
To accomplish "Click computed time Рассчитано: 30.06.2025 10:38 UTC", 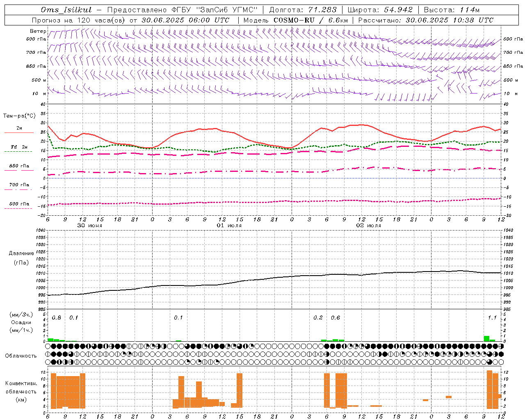I will 426,20.
